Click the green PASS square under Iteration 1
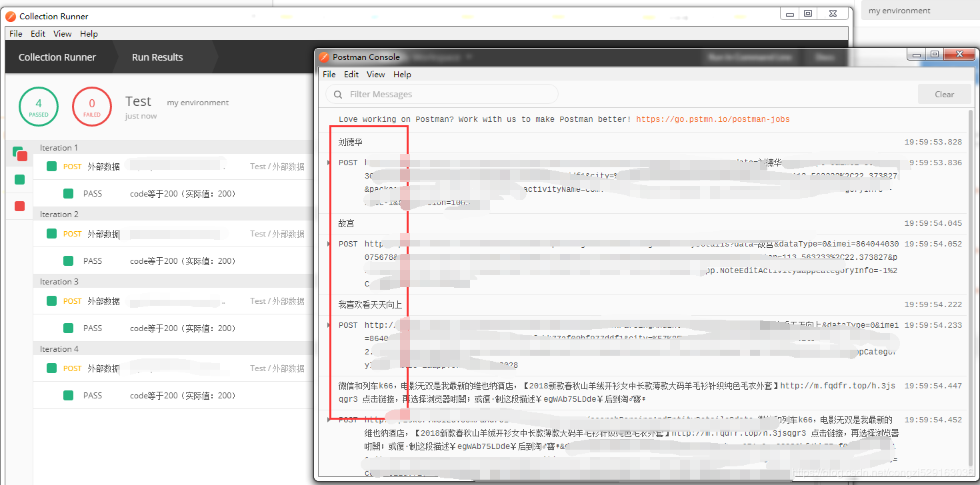The height and width of the screenshot is (485, 980). pos(68,194)
